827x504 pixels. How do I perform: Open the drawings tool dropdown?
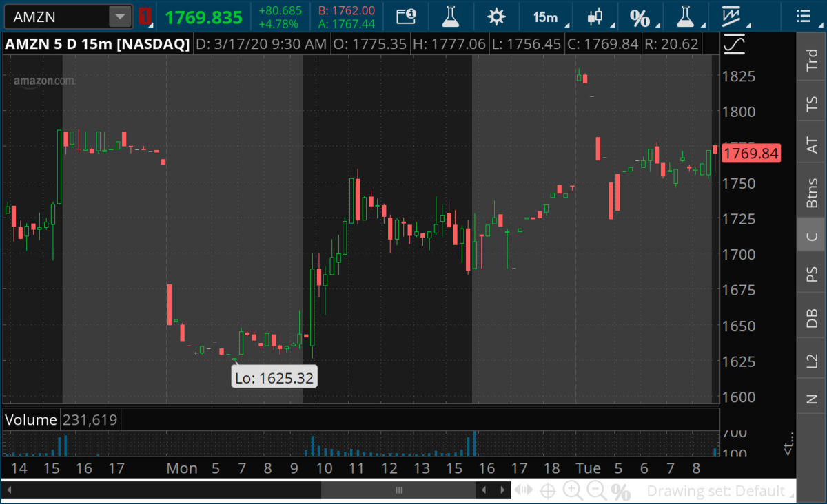click(x=733, y=17)
